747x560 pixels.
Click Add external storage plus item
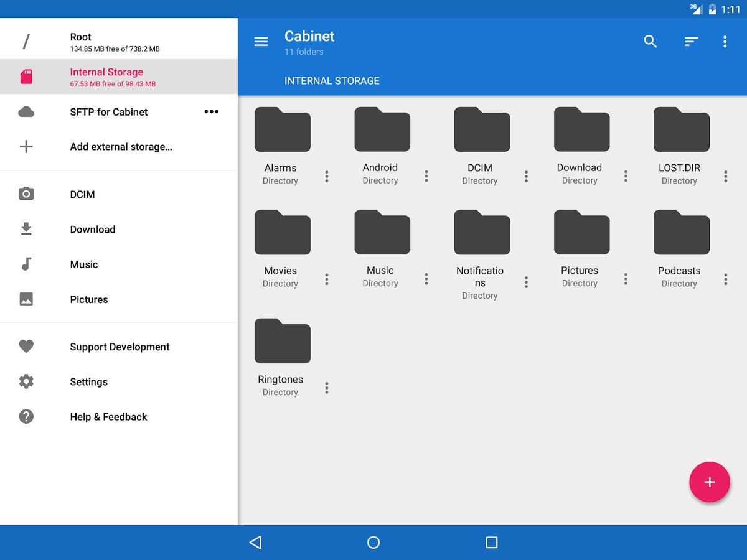[x=121, y=147]
